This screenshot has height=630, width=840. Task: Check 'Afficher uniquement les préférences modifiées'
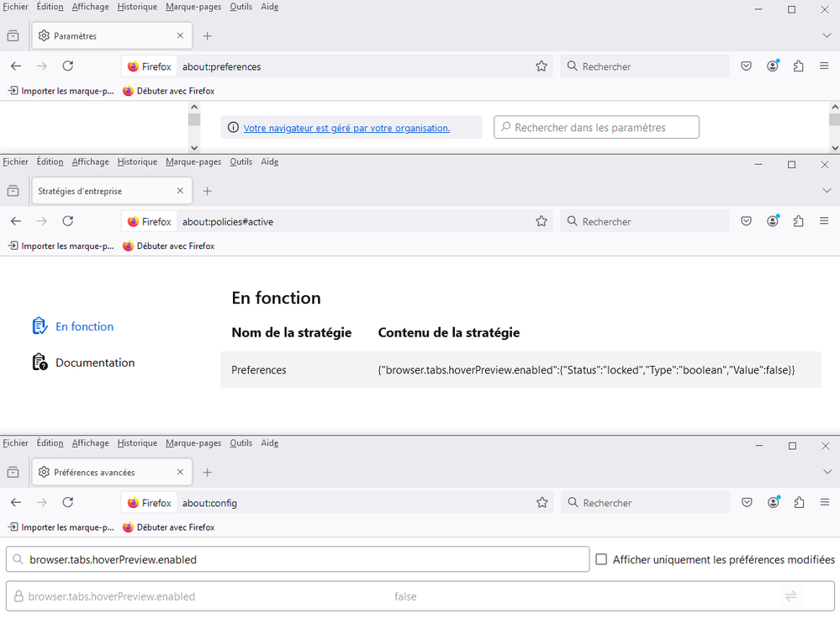[x=601, y=559]
